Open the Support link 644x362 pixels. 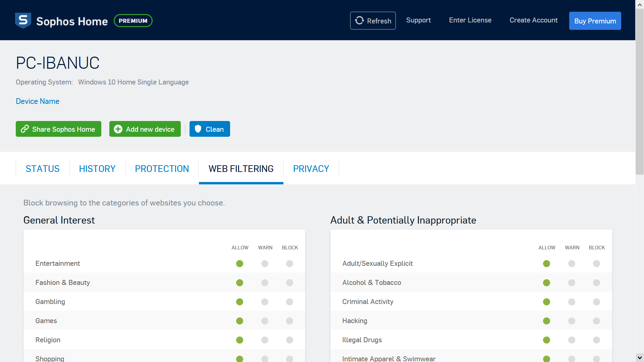pyautogui.click(x=418, y=20)
